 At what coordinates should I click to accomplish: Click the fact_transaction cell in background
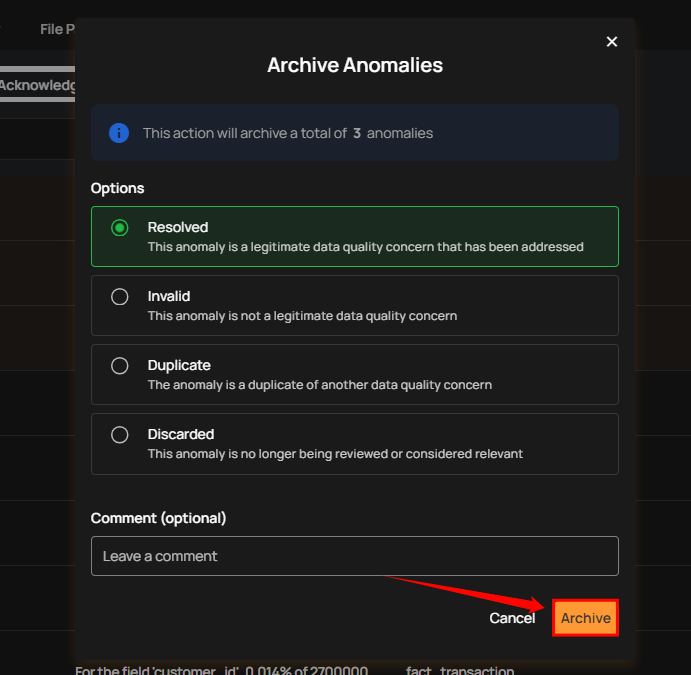pos(460,670)
